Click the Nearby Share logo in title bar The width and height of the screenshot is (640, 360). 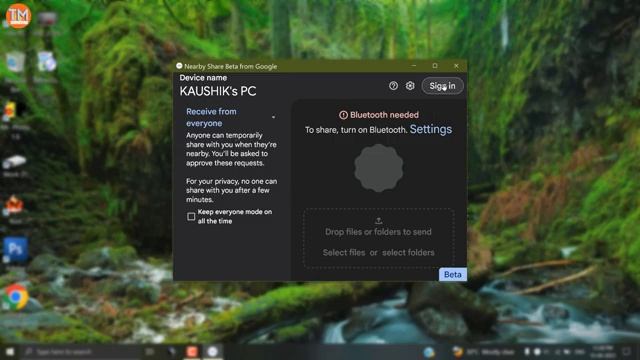point(179,66)
